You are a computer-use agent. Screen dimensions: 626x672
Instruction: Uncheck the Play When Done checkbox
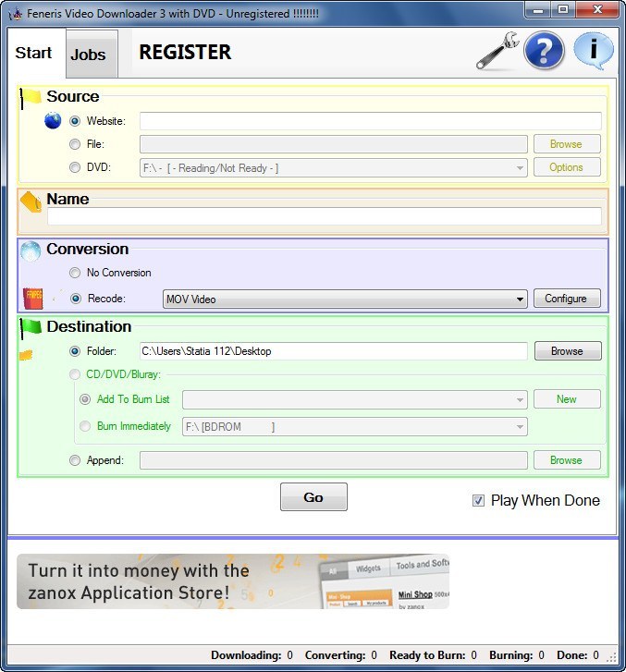click(478, 500)
